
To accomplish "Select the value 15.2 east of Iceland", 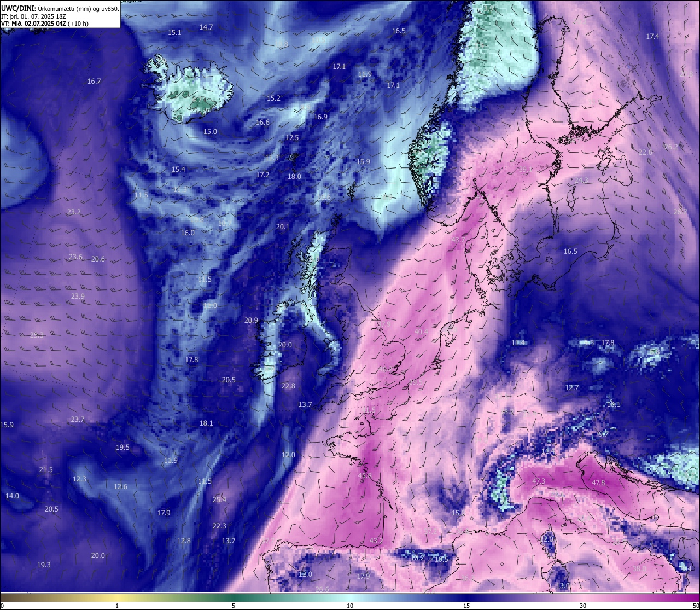I will [273, 98].
